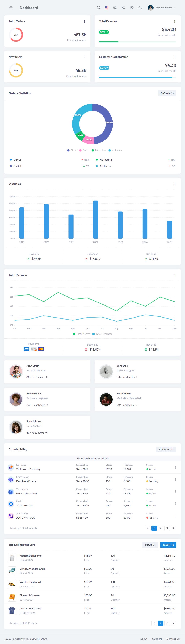Go to page 3 of Brands Listing

click(x=167, y=528)
